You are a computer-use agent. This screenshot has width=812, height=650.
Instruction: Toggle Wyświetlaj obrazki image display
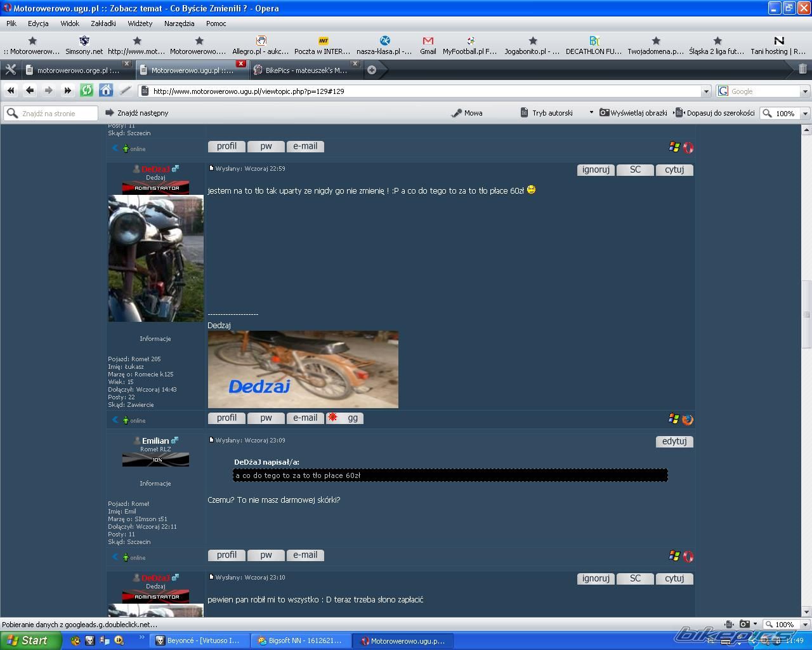click(x=633, y=113)
